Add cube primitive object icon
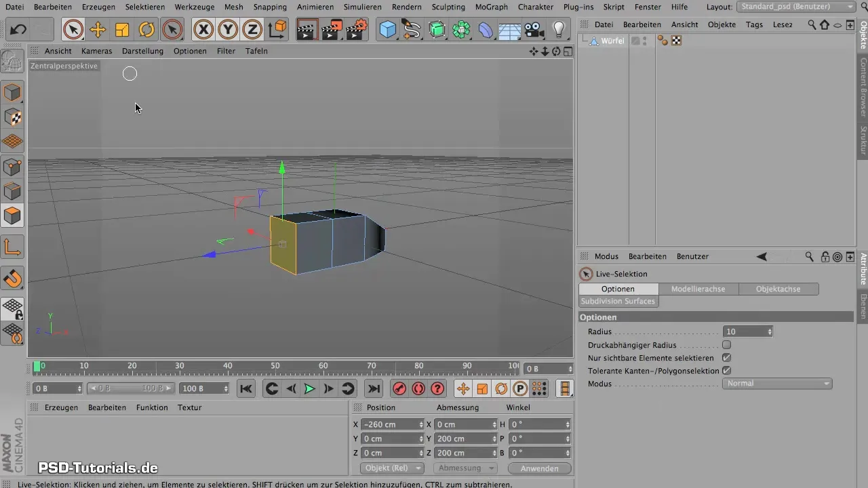Viewport: 868px width, 488px height. [388, 30]
